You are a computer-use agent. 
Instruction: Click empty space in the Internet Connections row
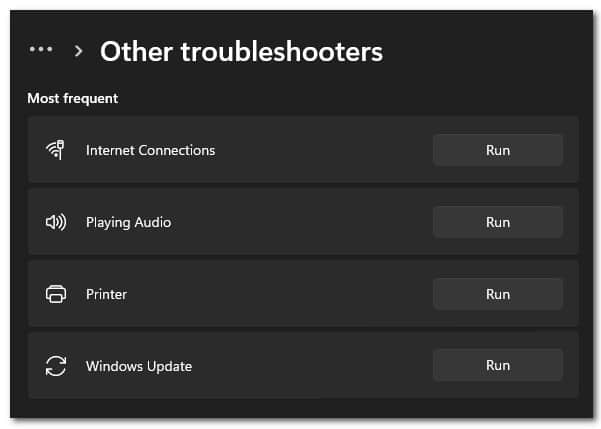322,150
